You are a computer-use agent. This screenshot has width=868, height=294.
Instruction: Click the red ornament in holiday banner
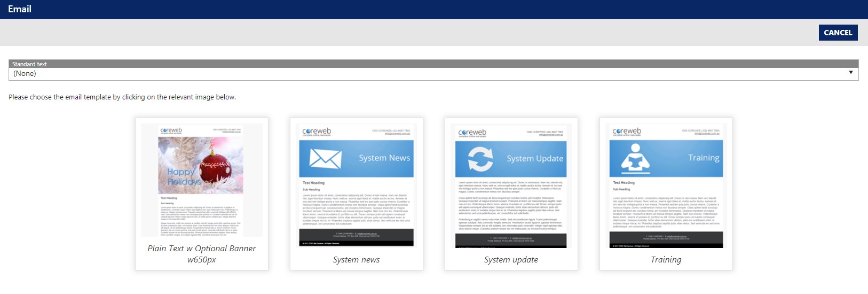point(214,166)
